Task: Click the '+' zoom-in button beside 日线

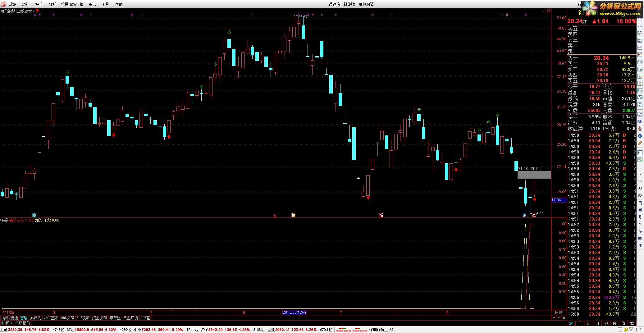Action: click(554, 318)
